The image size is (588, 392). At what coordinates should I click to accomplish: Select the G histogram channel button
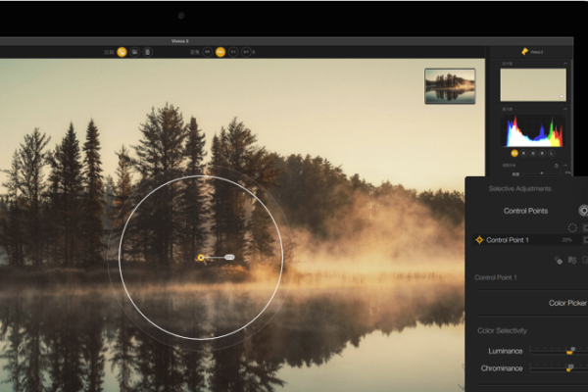[x=533, y=153]
